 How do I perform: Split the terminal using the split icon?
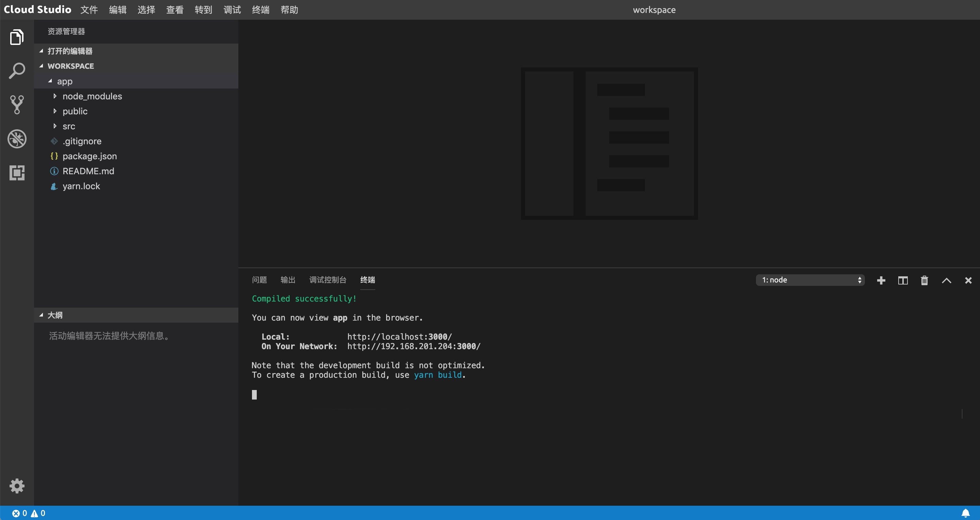903,280
